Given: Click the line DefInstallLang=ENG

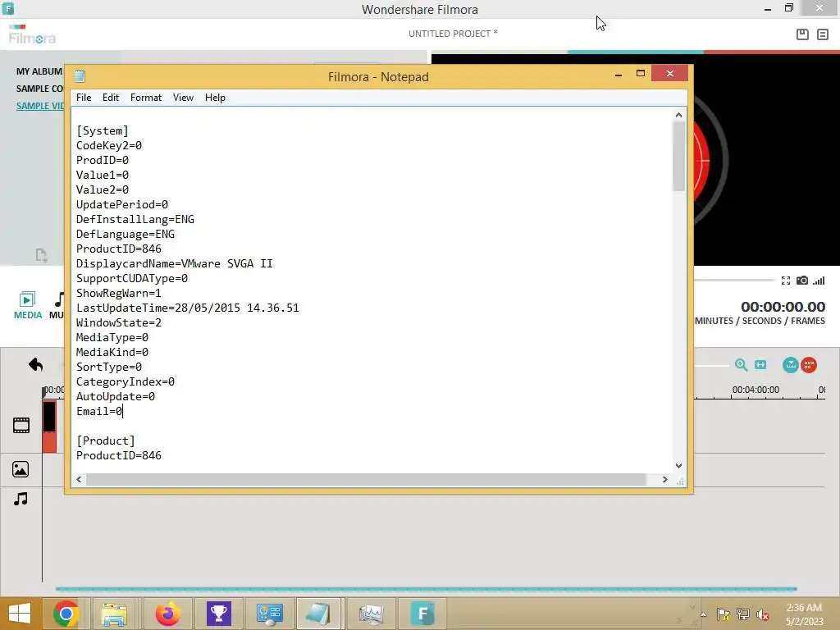Looking at the screenshot, I should pyautogui.click(x=135, y=219).
